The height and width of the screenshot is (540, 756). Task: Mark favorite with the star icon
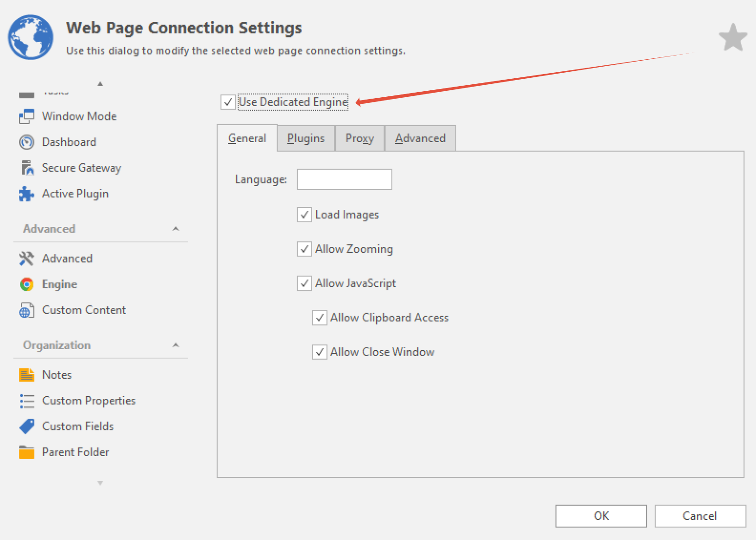click(733, 38)
